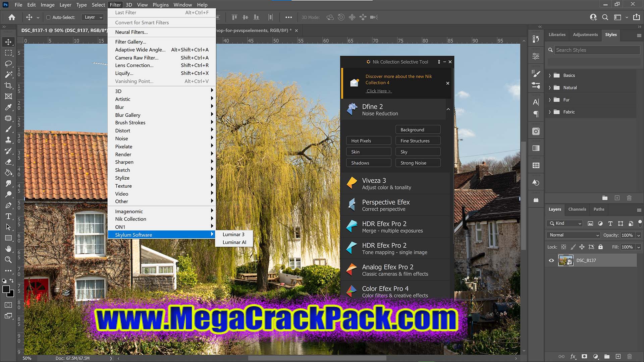644x362 pixels.
Task: Click the Background noise button
Action: coord(418,130)
